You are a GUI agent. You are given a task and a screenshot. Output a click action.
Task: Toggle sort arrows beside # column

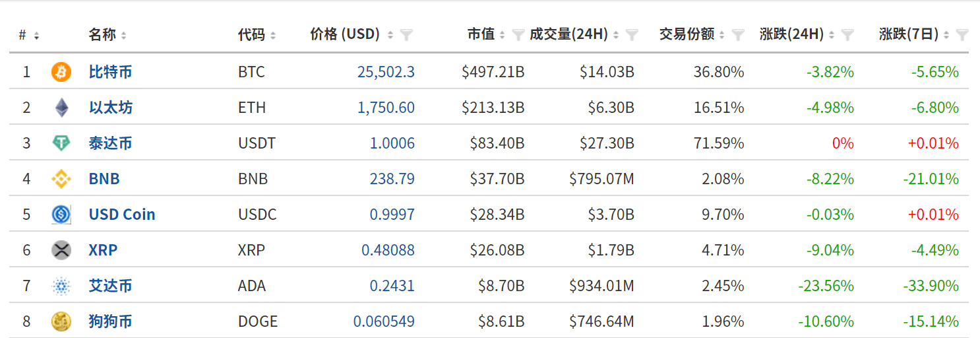(x=36, y=36)
